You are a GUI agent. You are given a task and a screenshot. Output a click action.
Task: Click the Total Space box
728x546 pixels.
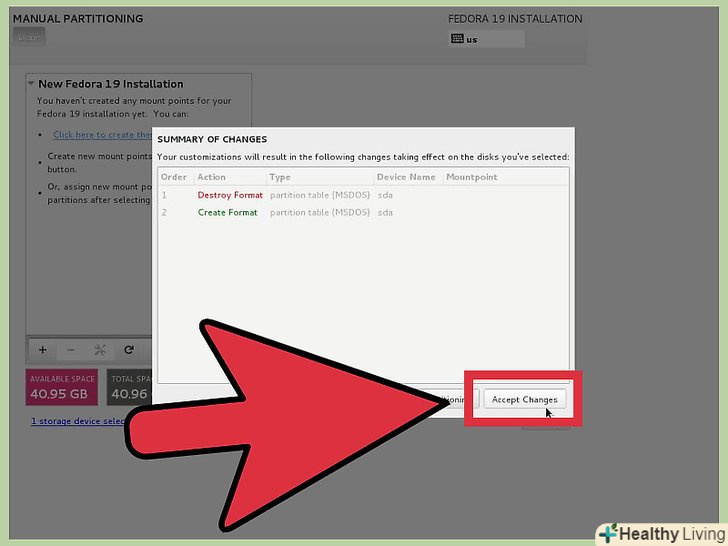130,387
